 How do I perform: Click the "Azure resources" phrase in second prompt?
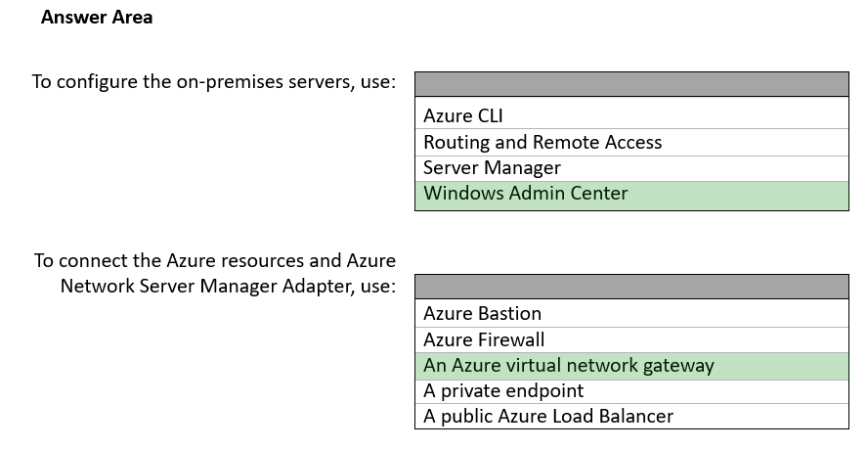click(231, 261)
